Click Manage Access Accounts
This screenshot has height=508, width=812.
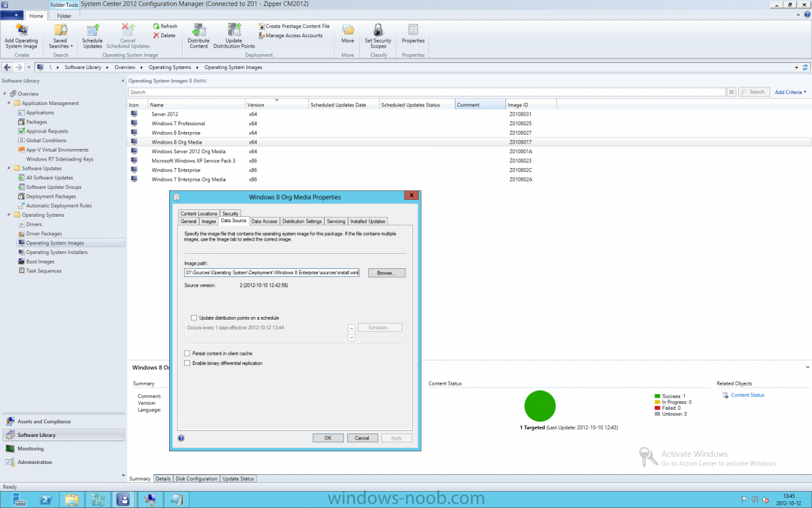coord(290,35)
